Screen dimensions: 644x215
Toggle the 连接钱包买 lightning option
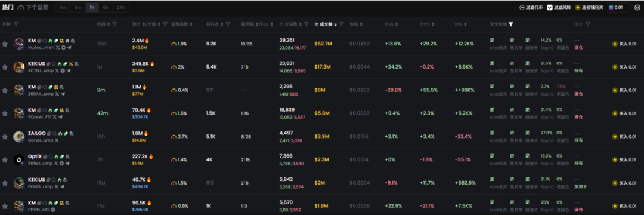point(589,7)
